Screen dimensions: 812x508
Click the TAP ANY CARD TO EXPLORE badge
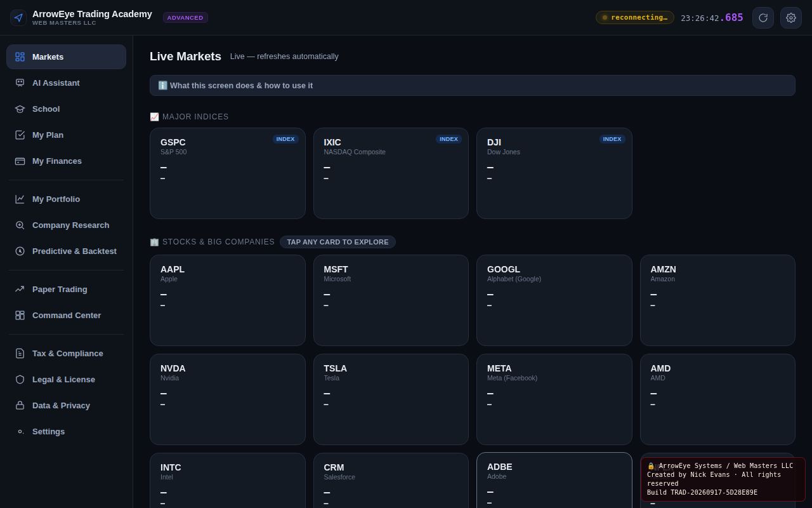(x=337, y=242)
